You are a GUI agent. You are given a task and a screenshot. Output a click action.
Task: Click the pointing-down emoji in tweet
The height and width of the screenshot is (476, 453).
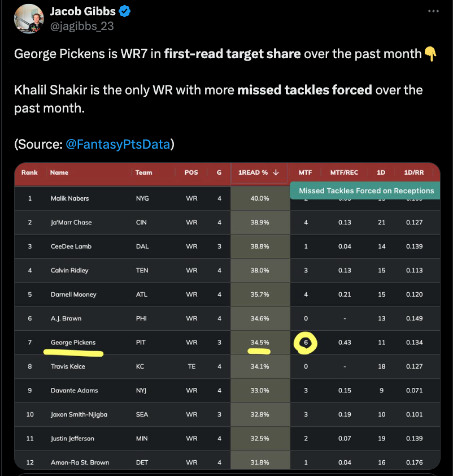(430, 54)
